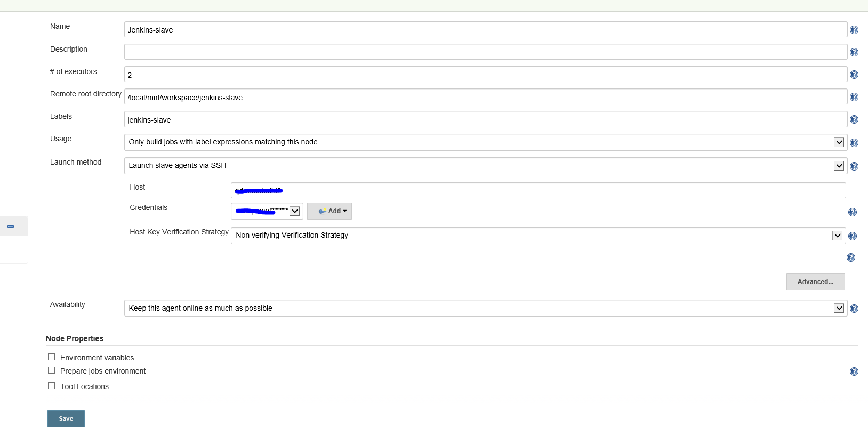Screen dimensions: 868x445
Task: Enable the Environment variables checkbox
Action: click(x=51, y=357)
